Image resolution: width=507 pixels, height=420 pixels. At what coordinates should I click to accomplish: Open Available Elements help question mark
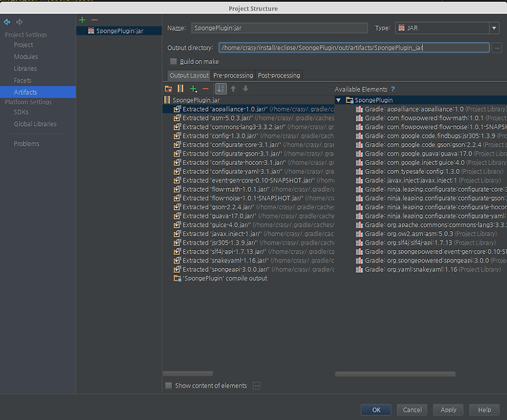392,89
